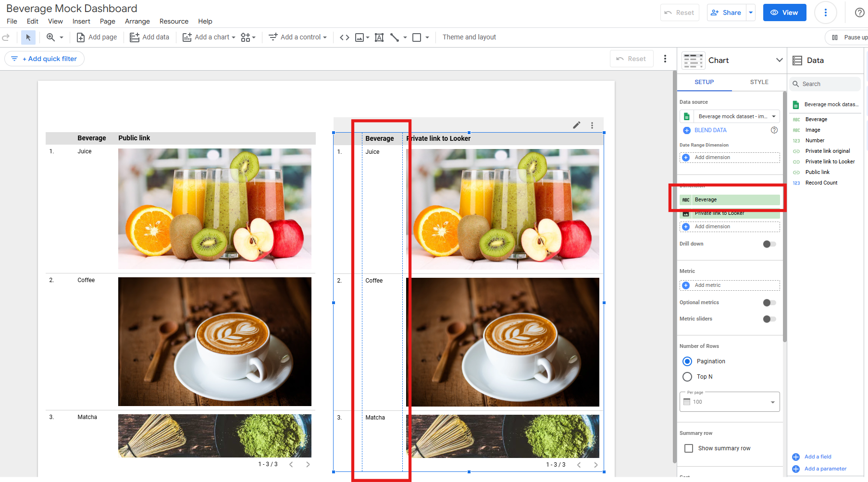Image resolution: width=868 pixels, height=482 pixels.
Task: Open the table's three-dot options menu
Action: coord(592,125)
